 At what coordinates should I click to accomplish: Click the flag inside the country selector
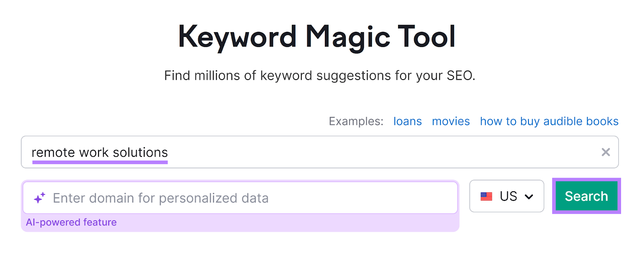coord(487,197)
